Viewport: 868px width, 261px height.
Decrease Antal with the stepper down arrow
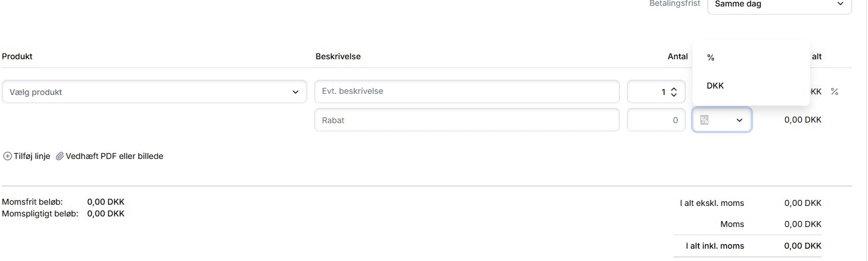[x=674, y=95]
